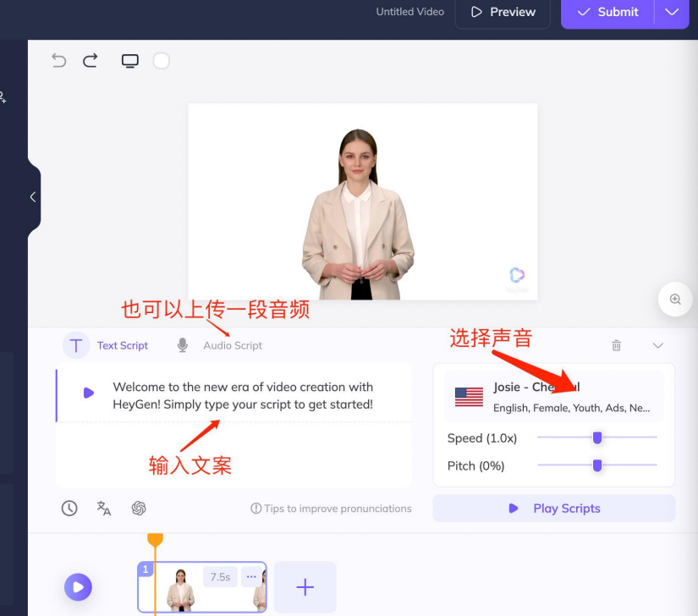Select the Audio Script microphone icon
Screen dimensions: 698x616
point(181,345)
